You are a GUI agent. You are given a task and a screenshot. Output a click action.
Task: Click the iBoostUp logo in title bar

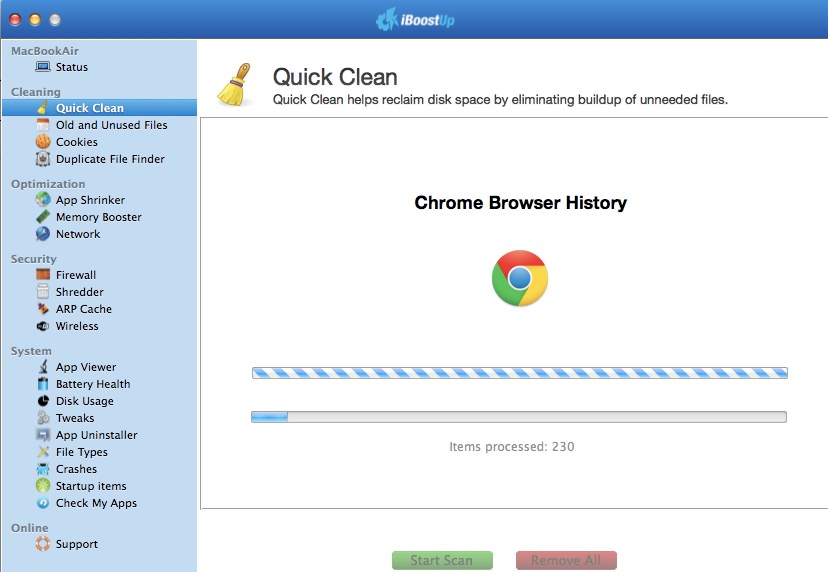415,20
